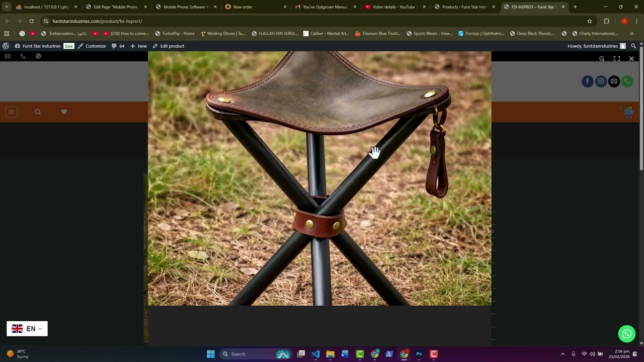Click Edit product in admin bar
Screen dimensions: 644x362
168,46
